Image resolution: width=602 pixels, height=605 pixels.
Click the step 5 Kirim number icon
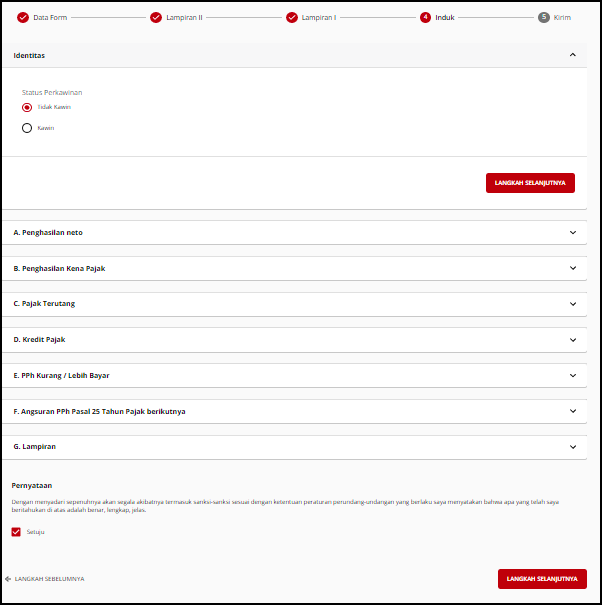coord(544,17)
